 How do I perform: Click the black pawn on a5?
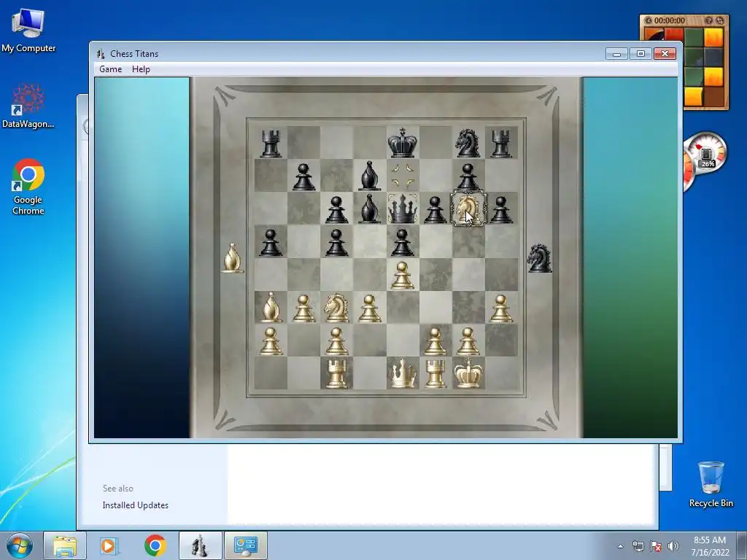click(x=271, y=243)
